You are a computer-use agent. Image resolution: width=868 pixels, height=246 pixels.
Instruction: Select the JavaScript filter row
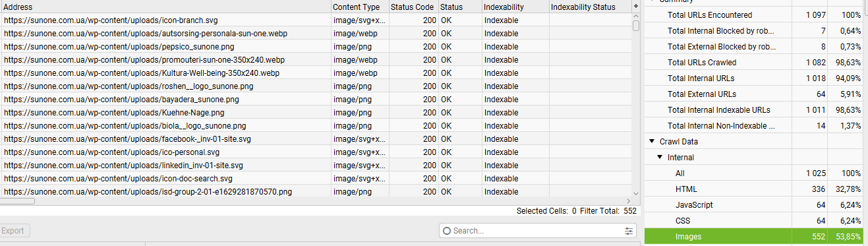pyautogui.click(x=753, y=205)
